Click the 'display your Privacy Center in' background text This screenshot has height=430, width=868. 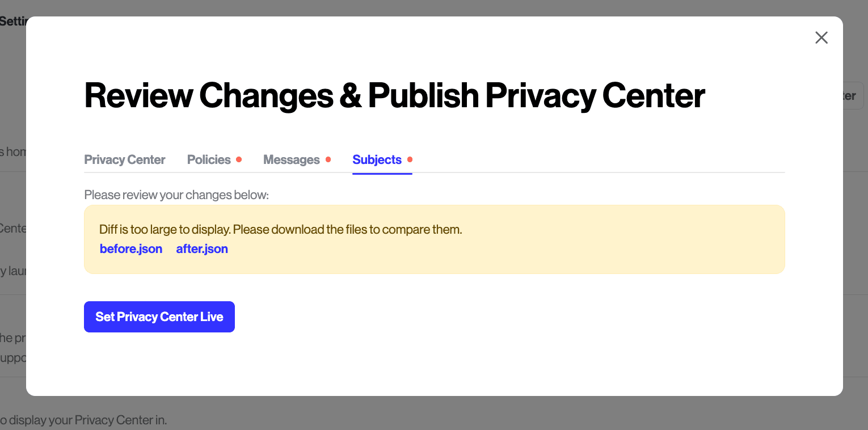tap(85, 420)
